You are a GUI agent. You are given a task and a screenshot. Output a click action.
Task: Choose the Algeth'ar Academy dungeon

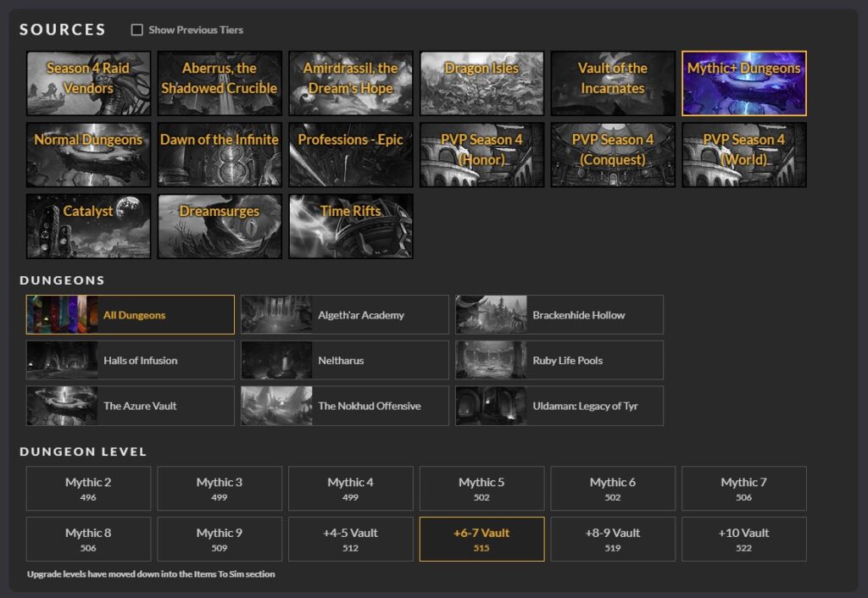345,315
